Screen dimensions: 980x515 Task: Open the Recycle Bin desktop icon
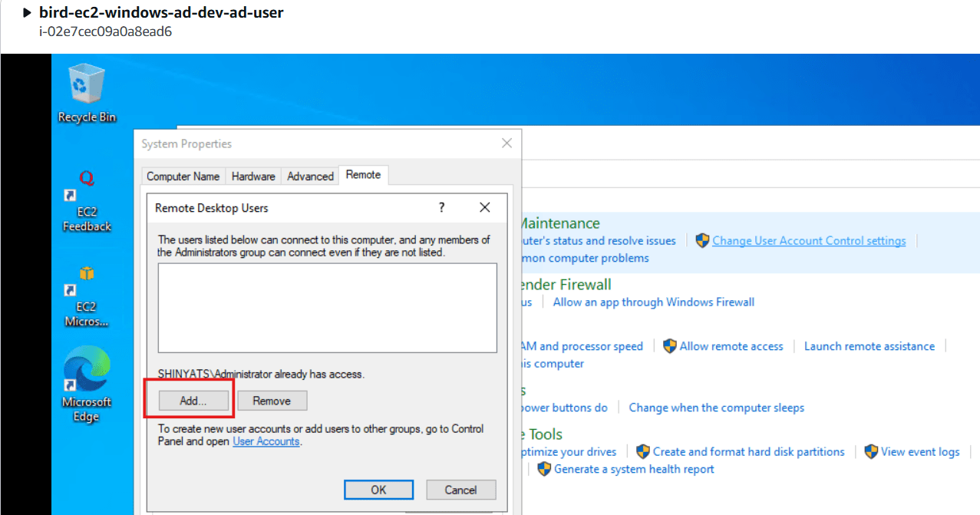click(87, 94)
